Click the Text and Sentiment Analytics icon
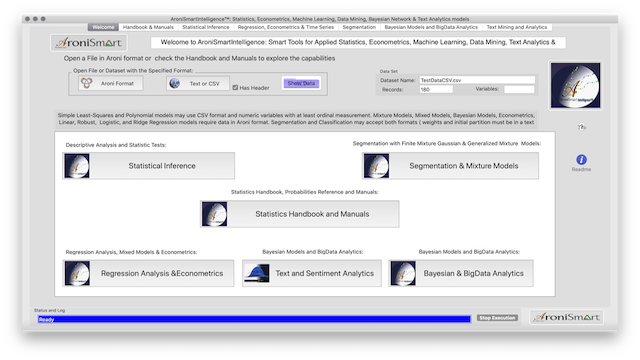Image resolution: width=640 pixels, height=360 pixels. [x=257, y=273]
